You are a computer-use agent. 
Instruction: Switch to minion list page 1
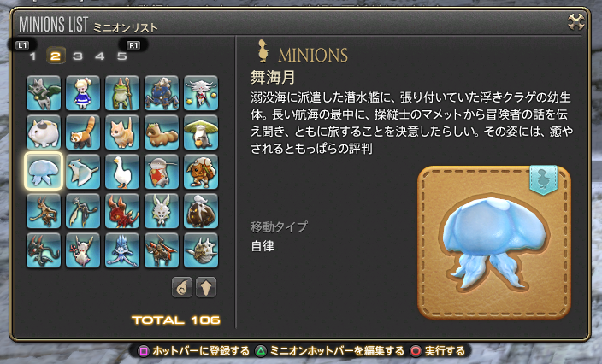pyautogui.click(x=33, y=56)
